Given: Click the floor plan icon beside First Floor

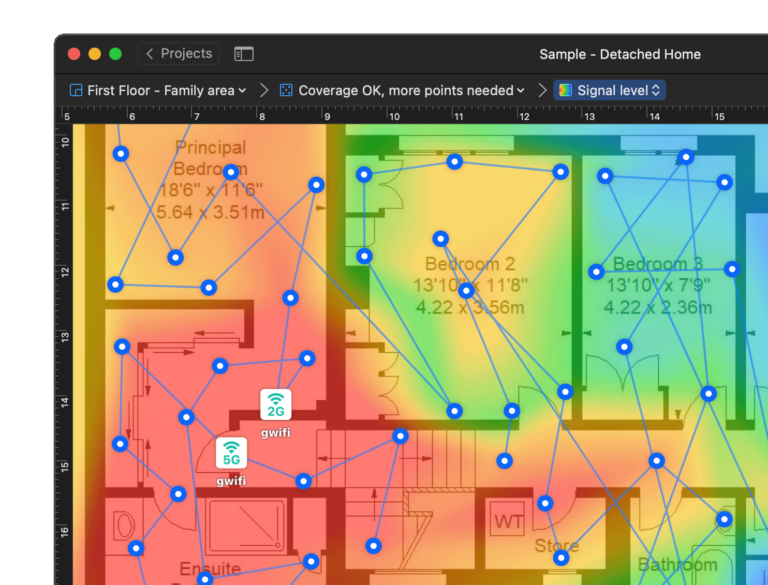Looking at the screenshot, I should pos(75,90).
